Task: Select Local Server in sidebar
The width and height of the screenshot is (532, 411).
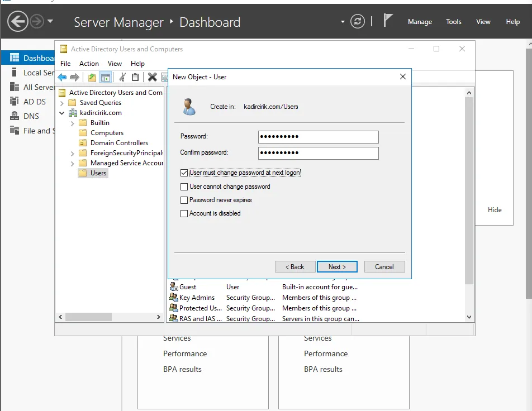Action: point(28,73)
